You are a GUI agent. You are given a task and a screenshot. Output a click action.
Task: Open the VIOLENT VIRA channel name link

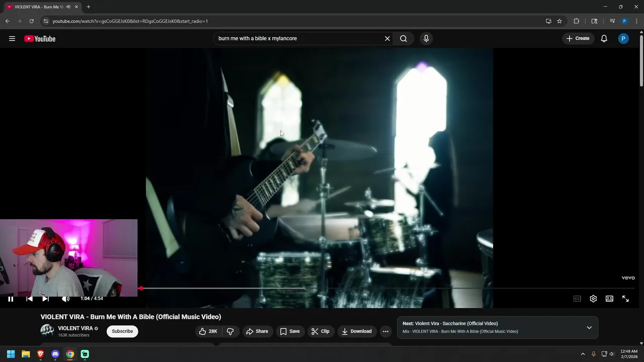[x=75, y=328]
